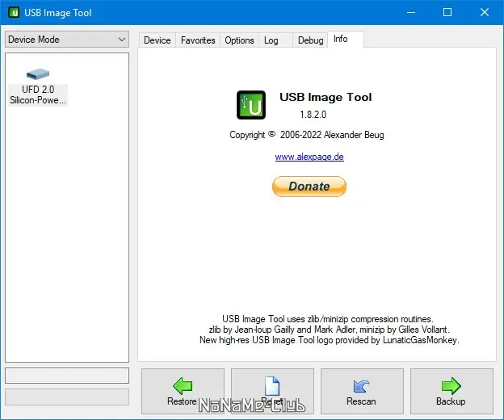Click the upper progress bar under device list
Image resolution: width=504 pixels, height=420 pixels.
pyautogui.click(x=67, y=376)
